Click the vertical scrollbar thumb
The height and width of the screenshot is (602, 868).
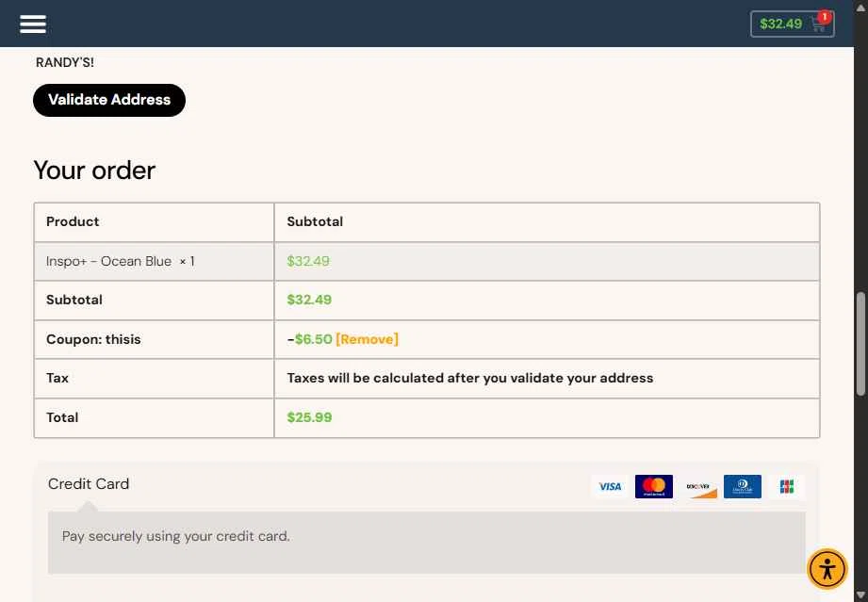(860, 344)
